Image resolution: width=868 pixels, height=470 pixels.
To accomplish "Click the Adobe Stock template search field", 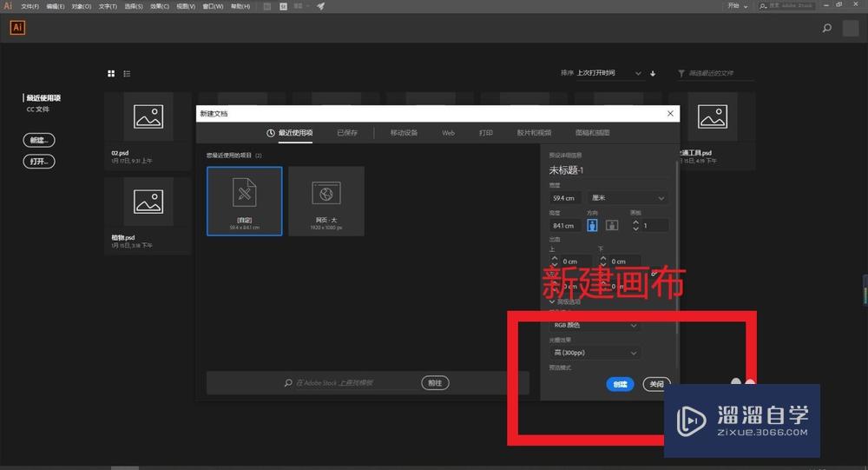I will 349,383.
